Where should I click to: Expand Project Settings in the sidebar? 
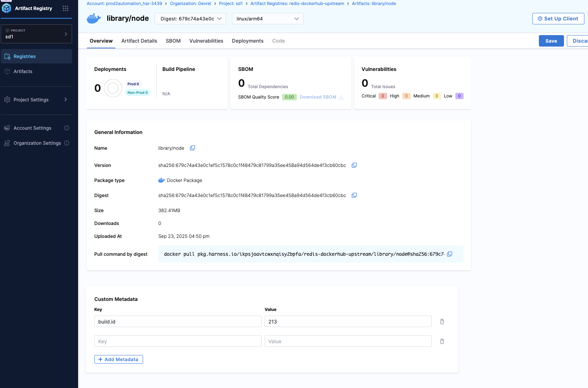click(x=36, y=100)
